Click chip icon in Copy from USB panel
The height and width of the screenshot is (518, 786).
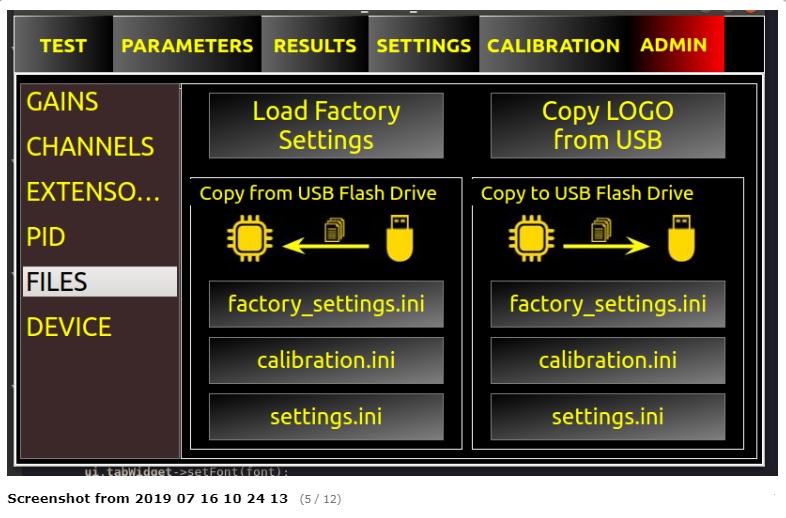pyautogui.click(x=250, y=238)
